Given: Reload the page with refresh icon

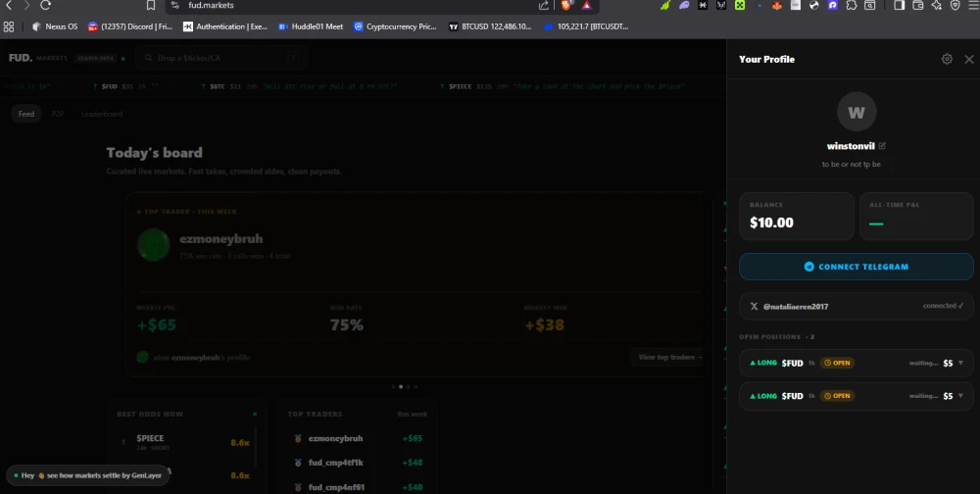Looking at the screenshot, I should [x=45, y=5].
